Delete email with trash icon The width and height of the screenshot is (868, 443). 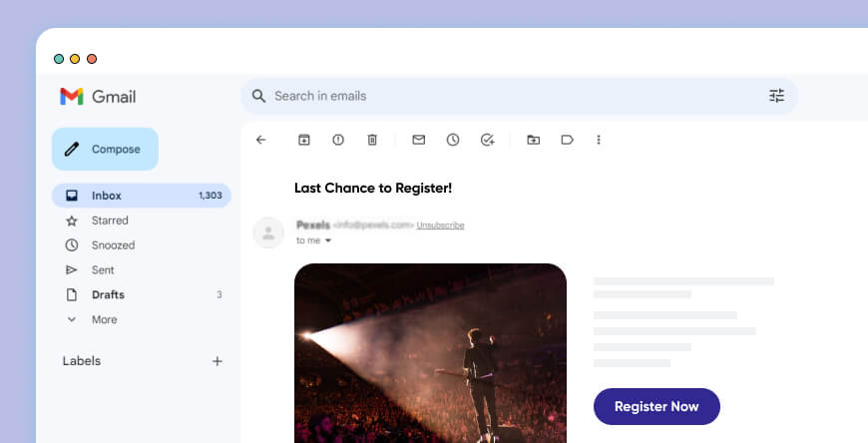pyautogui.click(x=372, y=140)
